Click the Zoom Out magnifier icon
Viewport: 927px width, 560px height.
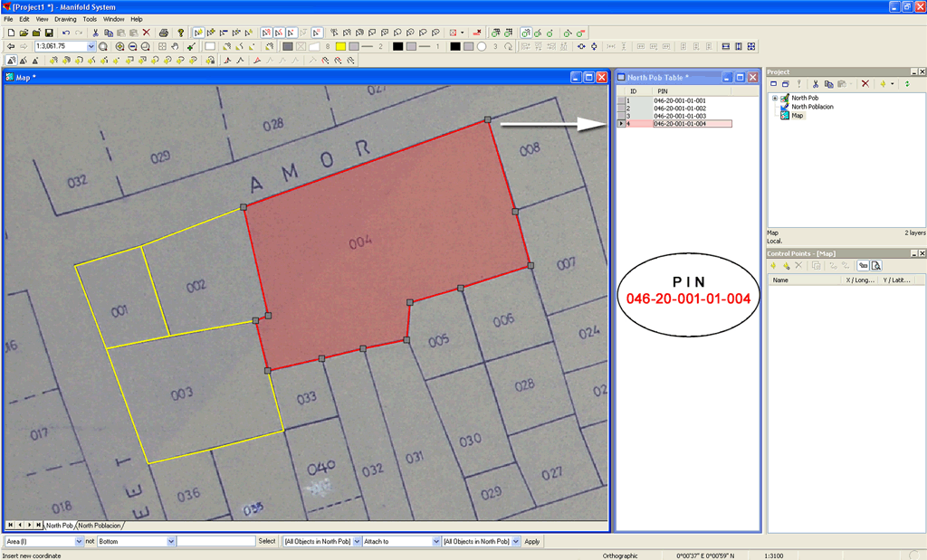[x=132, y=46]
